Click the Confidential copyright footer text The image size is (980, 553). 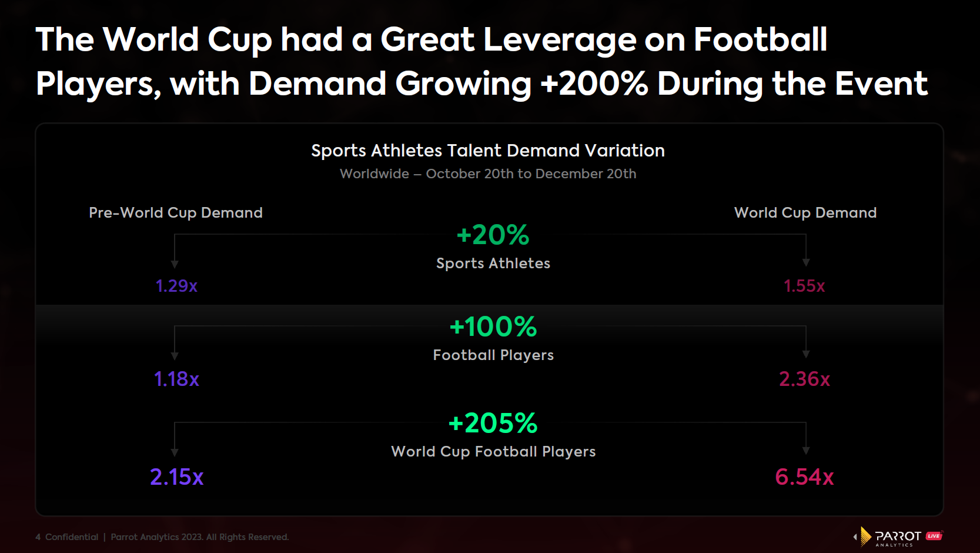click(x=162, y=537)
